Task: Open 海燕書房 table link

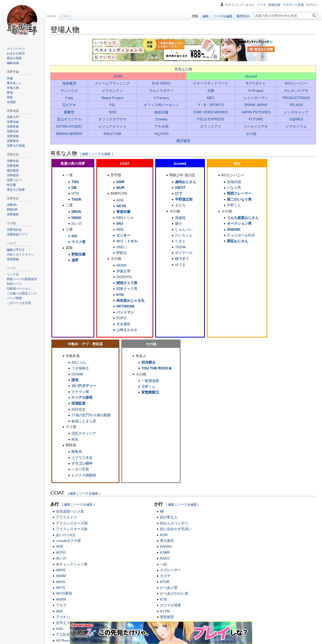Action: tap(69, 83)
